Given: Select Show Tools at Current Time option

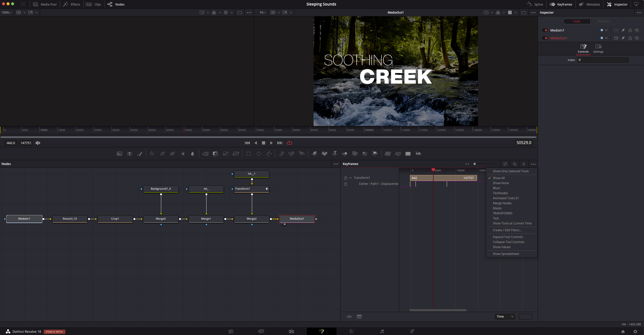Looking at the screenshot, I should [x=512, y=223].
